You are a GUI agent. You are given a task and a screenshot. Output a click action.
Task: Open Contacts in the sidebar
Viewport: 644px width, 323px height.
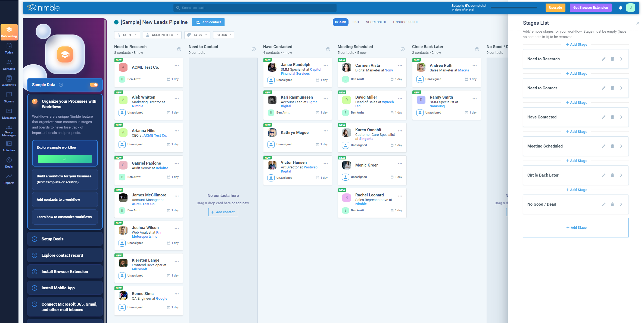point(9,65)
